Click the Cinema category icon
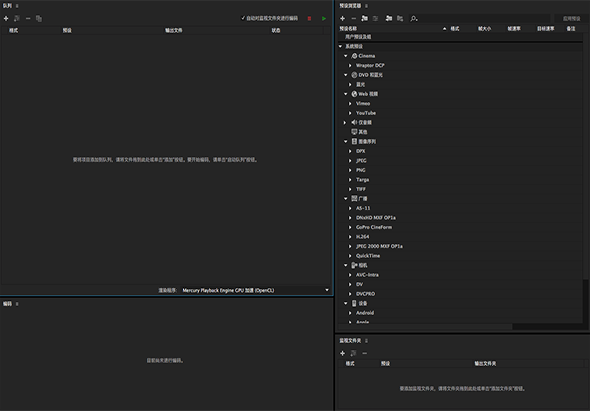The width and height of the screenshot is (590, 411). click(x=354, y=56)
